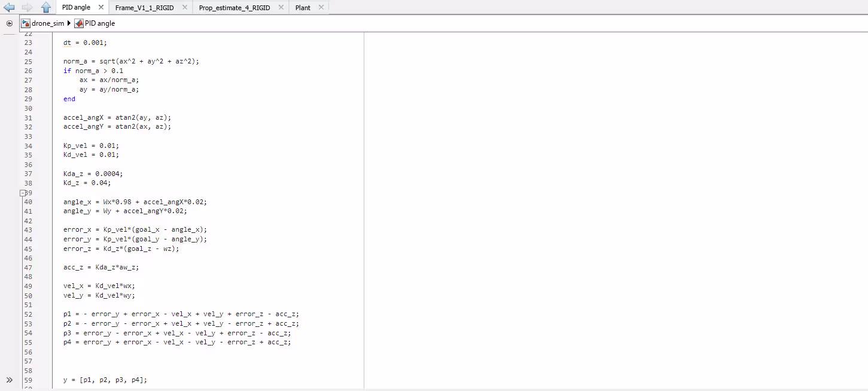Screen dimensions: 868x391
Task: Go up to parent with up arrow
Action: coord(46,7)
